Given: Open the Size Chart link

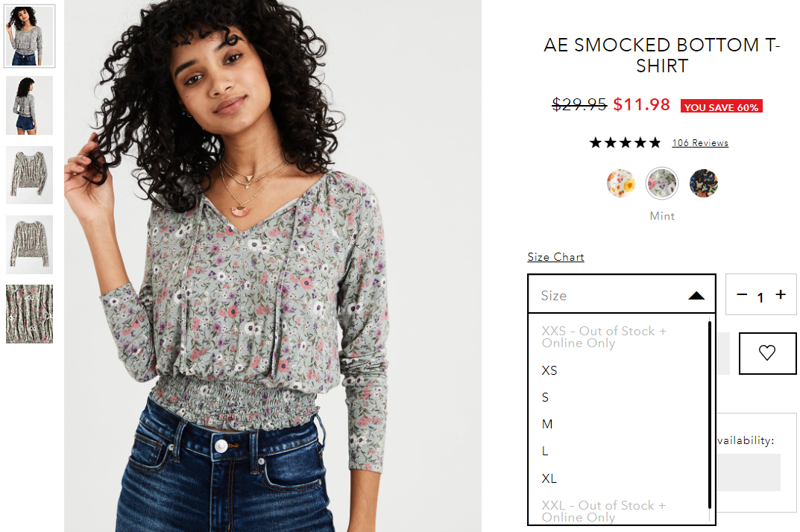Looking at the screenshot, I should tap(555, 257).
